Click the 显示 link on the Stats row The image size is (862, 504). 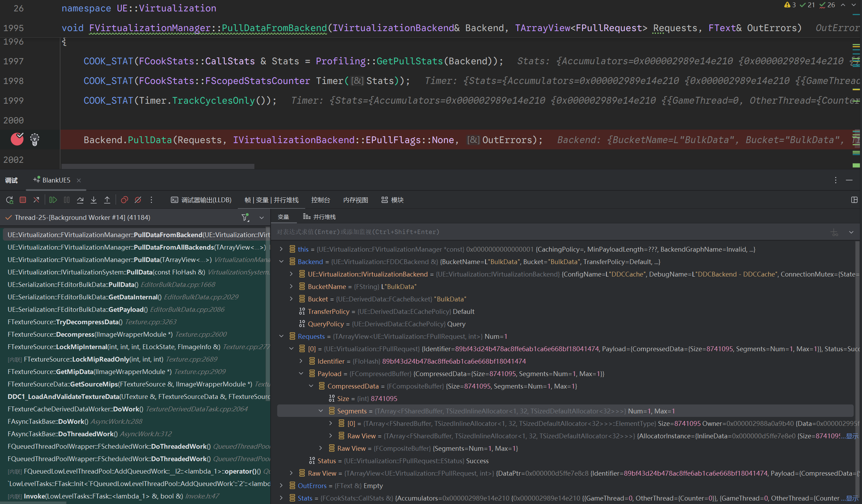[x=852, y=498]
